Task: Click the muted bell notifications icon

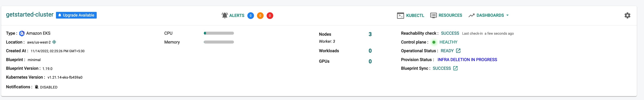Action: [37, 87]
